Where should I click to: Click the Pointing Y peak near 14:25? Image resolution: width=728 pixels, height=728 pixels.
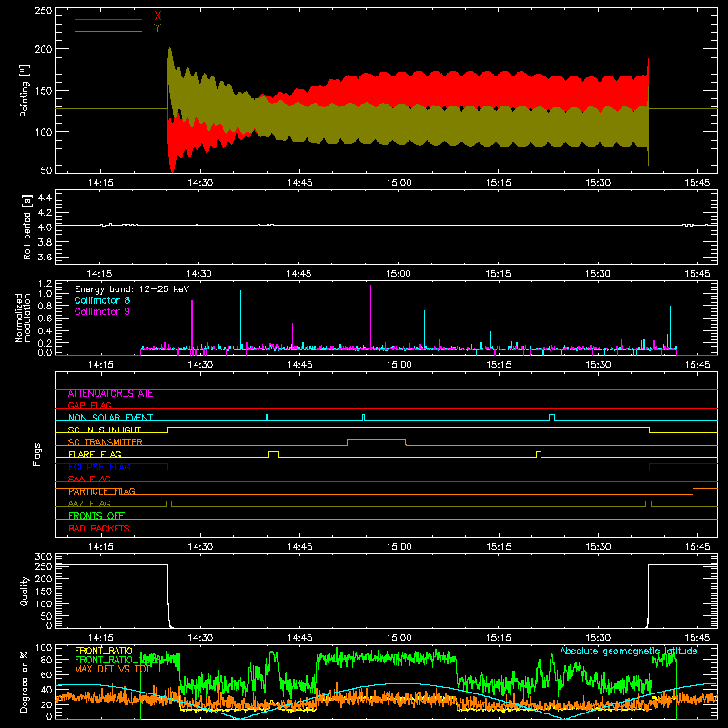click(170, 50)
